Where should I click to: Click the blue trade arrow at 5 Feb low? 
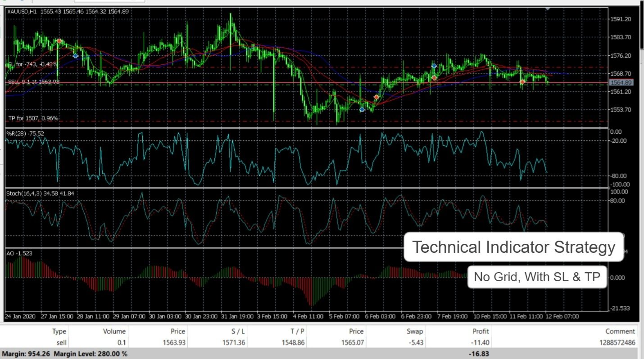[362, 109]
